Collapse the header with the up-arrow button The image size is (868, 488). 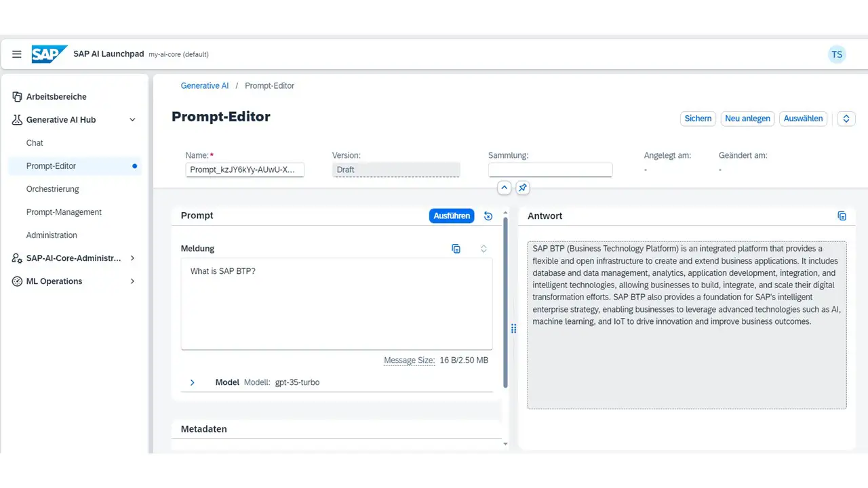click(504, 188)
